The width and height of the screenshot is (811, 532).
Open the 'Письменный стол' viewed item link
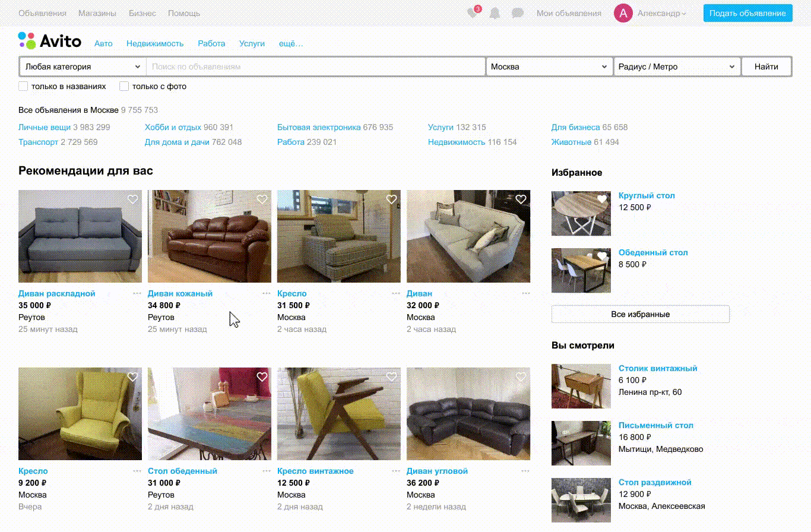(656, 425)
